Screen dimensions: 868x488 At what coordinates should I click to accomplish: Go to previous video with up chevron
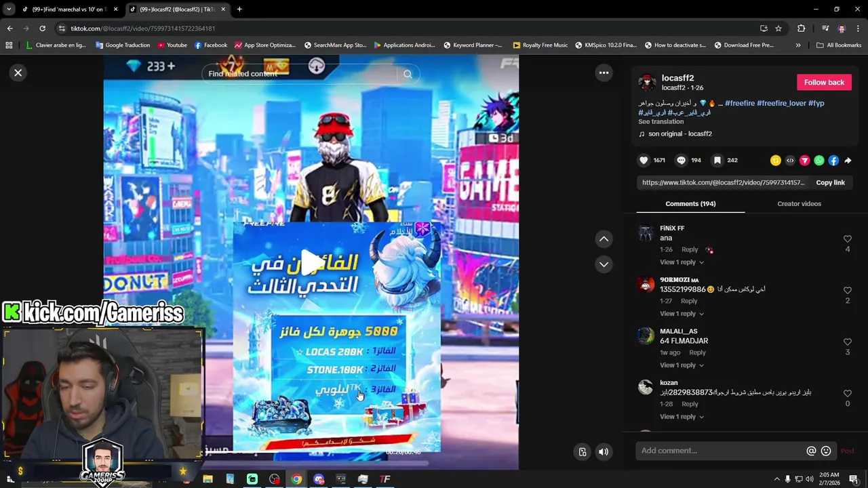tap(604, 239)
